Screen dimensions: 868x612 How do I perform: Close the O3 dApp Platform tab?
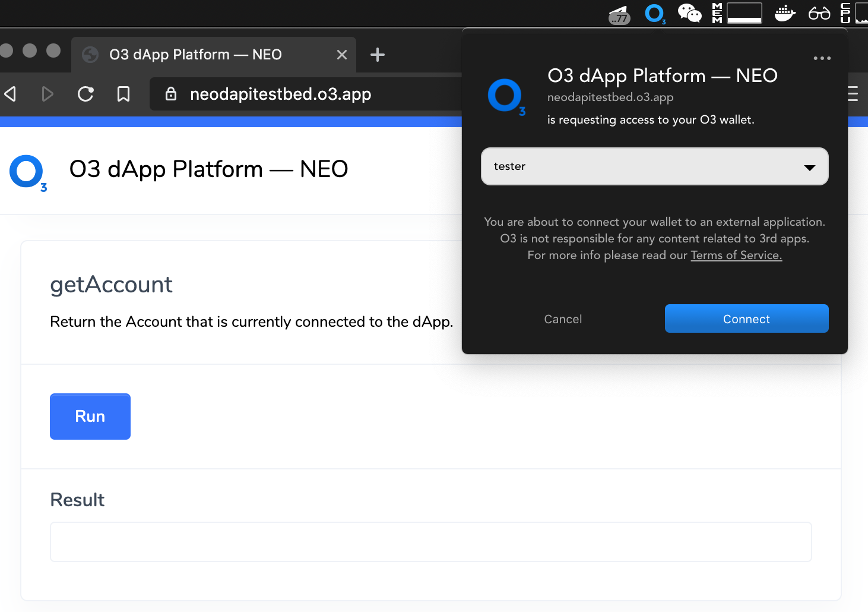click(342, 55)
